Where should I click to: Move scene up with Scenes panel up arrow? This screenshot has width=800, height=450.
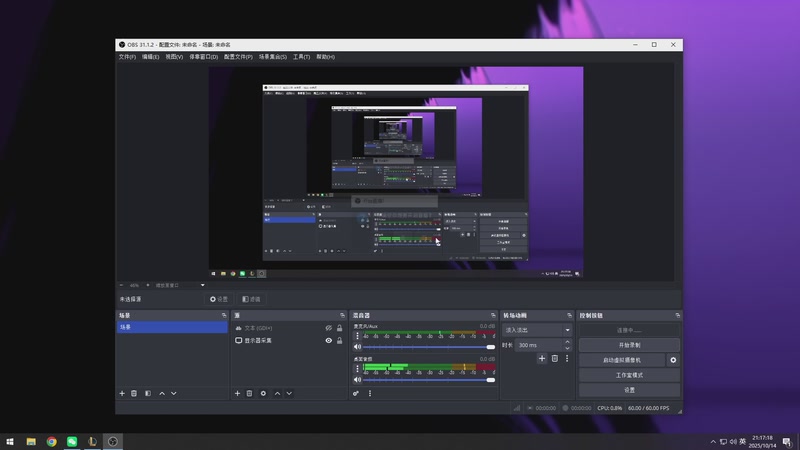click(x=162, y=393)
